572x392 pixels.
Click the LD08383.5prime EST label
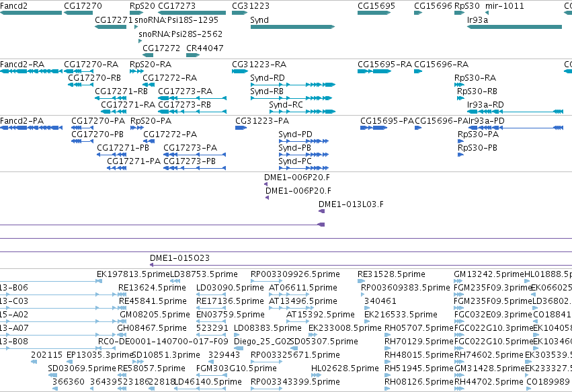coord(268,328)
